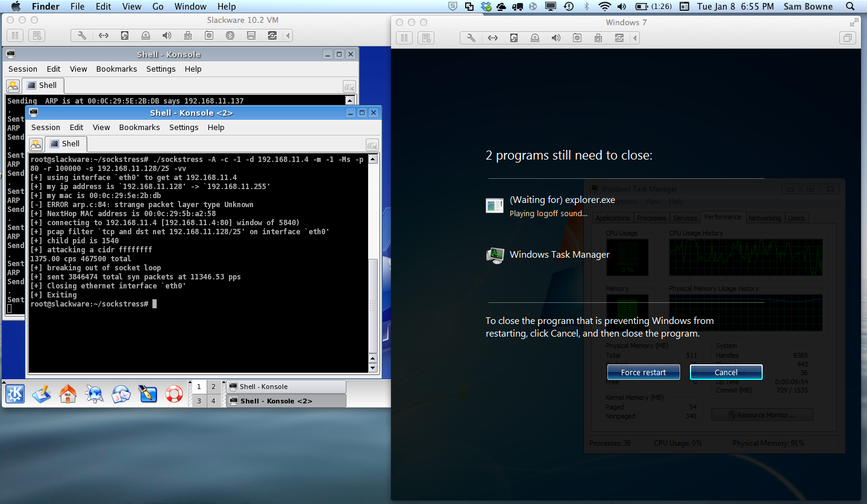Open the Konsole <2> window menu icon

34,113
